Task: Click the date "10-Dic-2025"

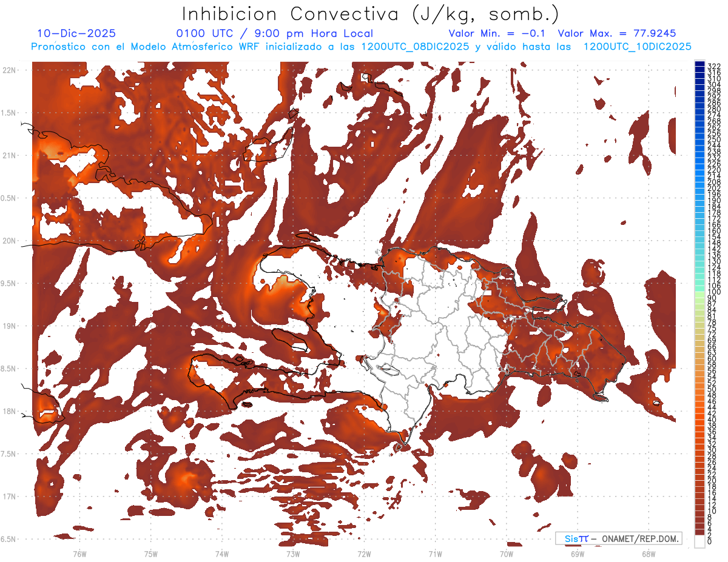Action: pos(76,33)
